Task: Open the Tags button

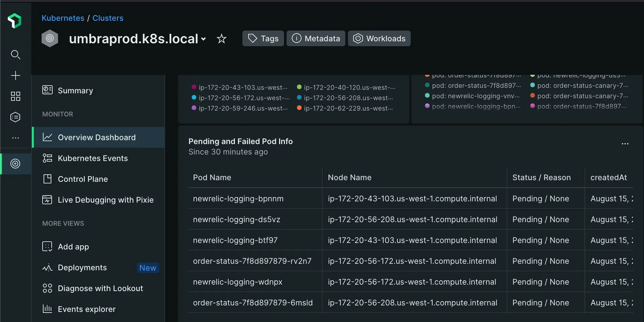Action: [263, 39]
